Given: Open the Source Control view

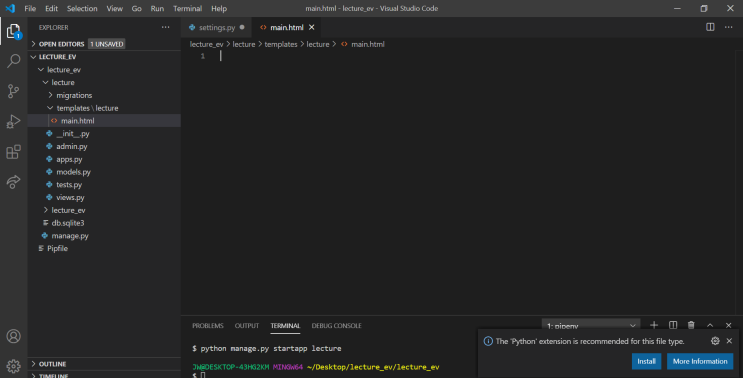Looking at the screenshot, I should 14,91.
